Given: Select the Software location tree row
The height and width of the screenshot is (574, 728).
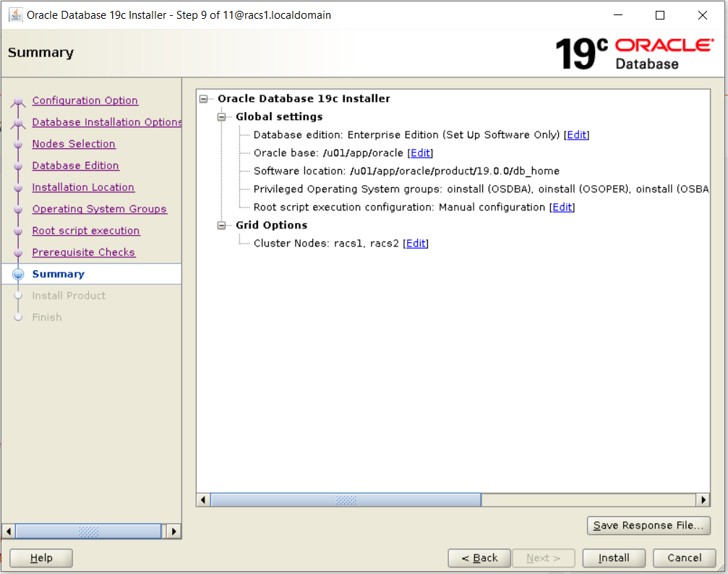Looking at the screenshot, I should (x=406, y=171).
